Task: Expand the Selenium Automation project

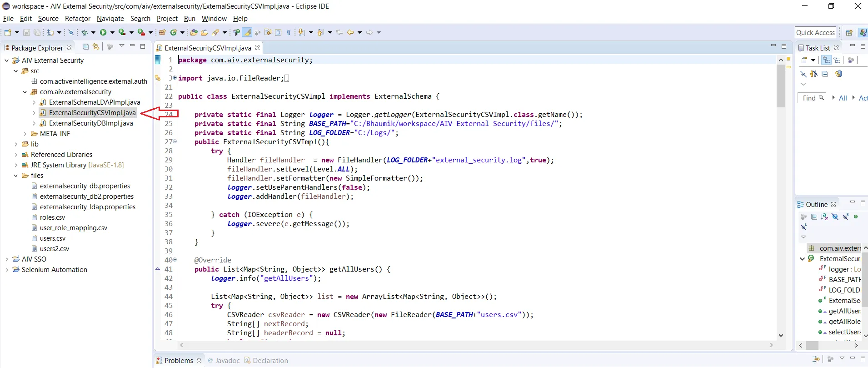Action: point(6,270)
